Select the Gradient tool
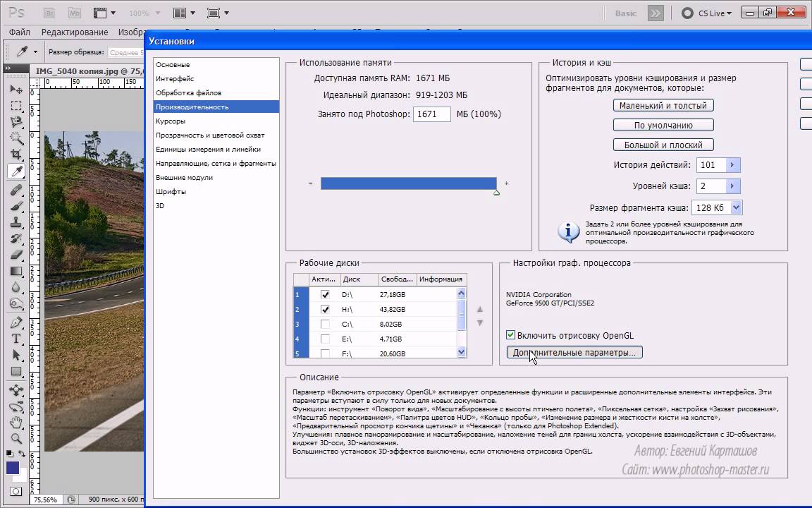812x508 pixels. [16, 271]
